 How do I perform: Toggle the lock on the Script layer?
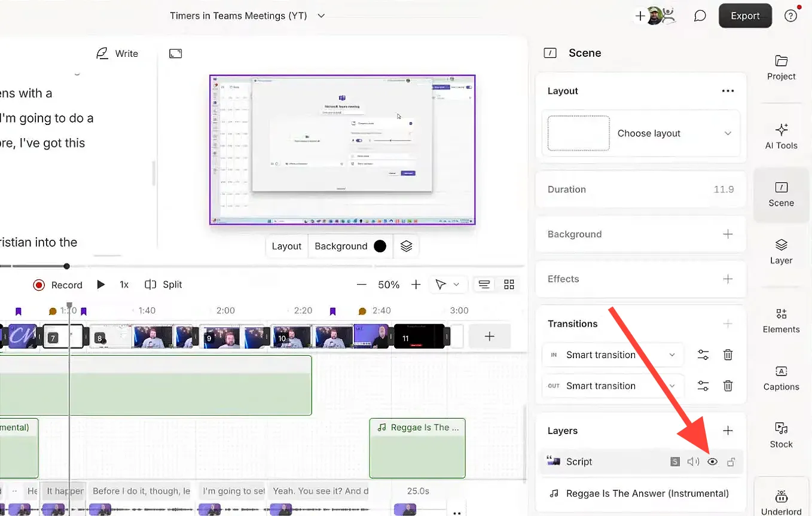coord(731,462)
